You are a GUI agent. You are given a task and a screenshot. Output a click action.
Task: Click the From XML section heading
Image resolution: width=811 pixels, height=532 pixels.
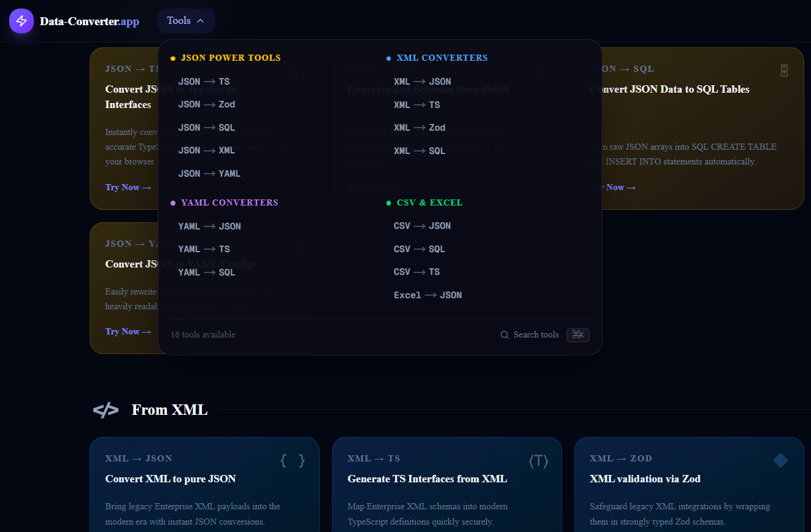pyautogui.click(x=169, y=410)
